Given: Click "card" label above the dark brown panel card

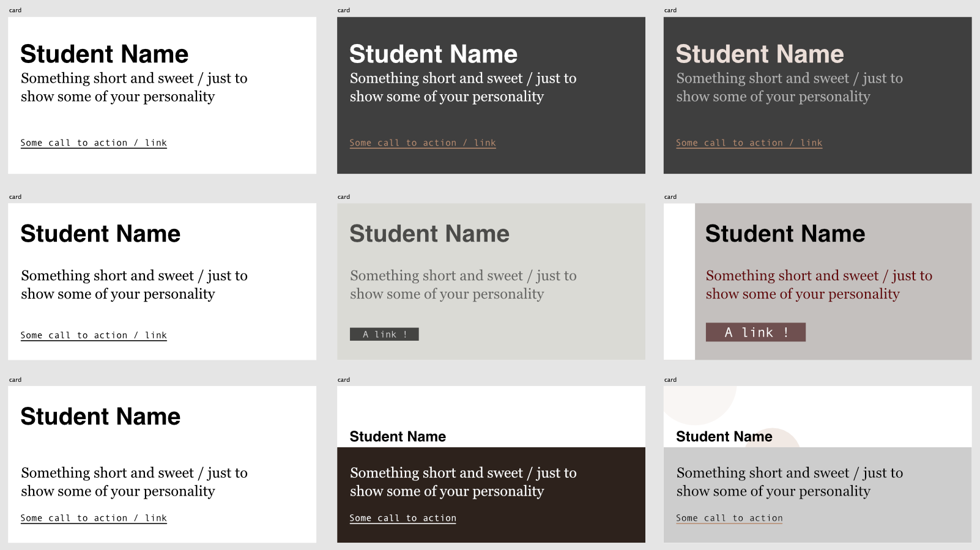Looking at the screenshot, I should 344,380.
